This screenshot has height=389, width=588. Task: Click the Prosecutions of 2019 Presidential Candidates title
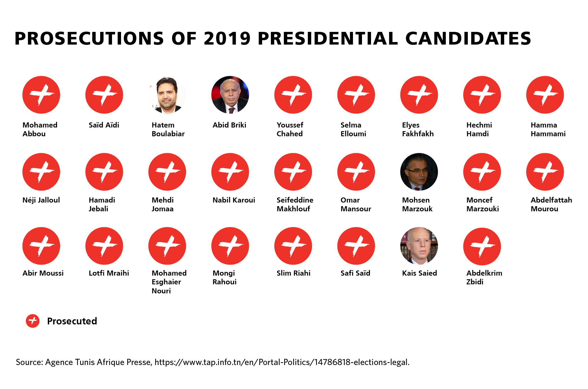point(273,38)
